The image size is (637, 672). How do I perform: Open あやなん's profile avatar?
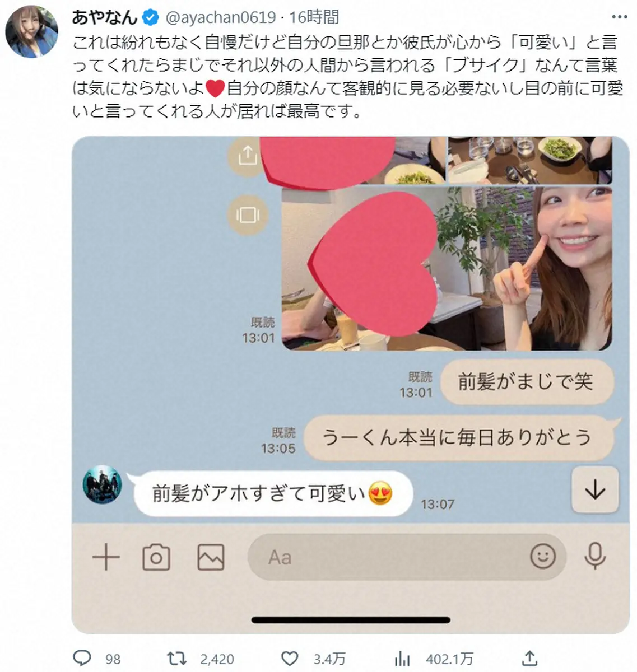click(31, 32)
